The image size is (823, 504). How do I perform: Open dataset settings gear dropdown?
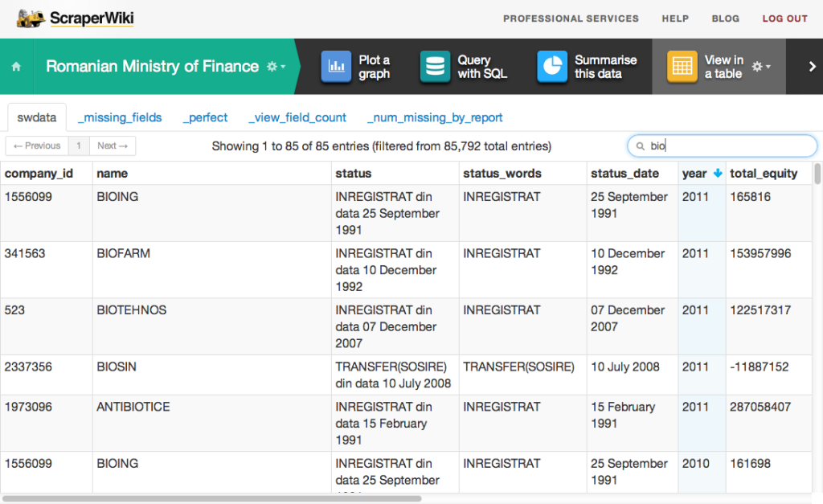coord(276,67)
